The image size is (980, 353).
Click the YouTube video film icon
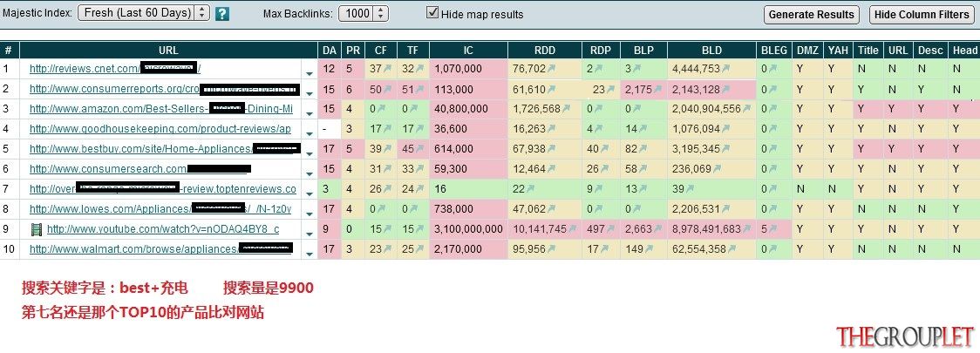point(37,229)
